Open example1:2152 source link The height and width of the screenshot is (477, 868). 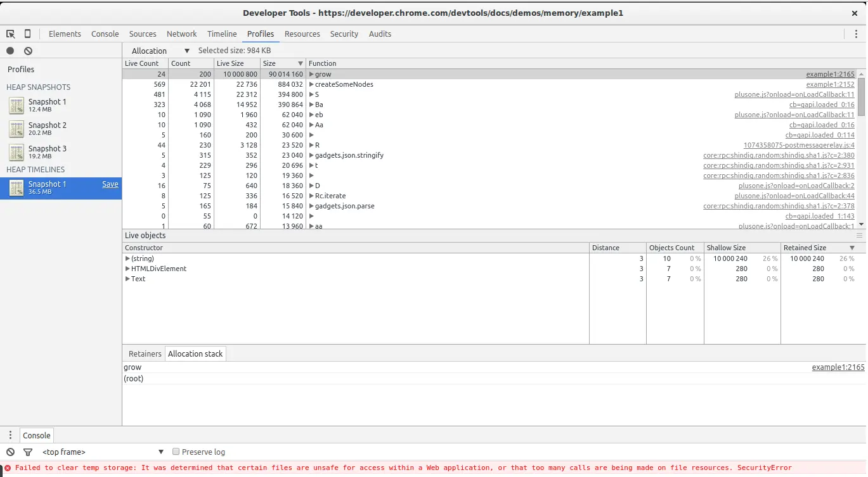830,84
